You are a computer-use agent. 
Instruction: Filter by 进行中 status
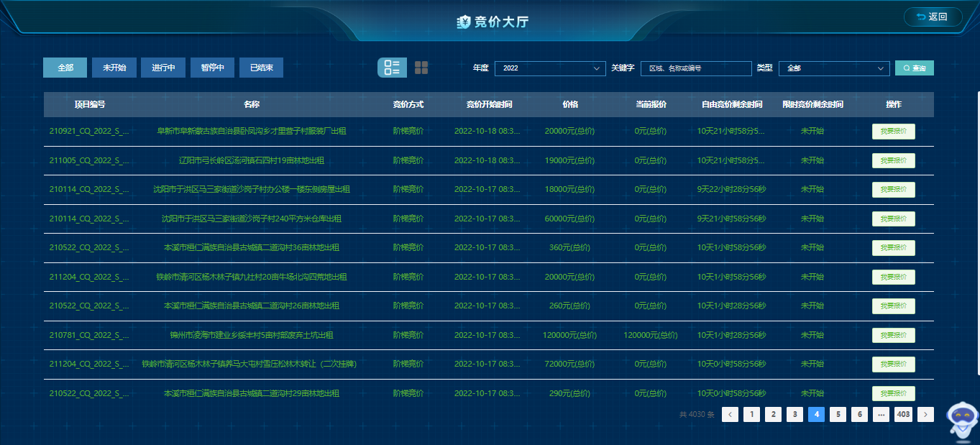(163, 68)
